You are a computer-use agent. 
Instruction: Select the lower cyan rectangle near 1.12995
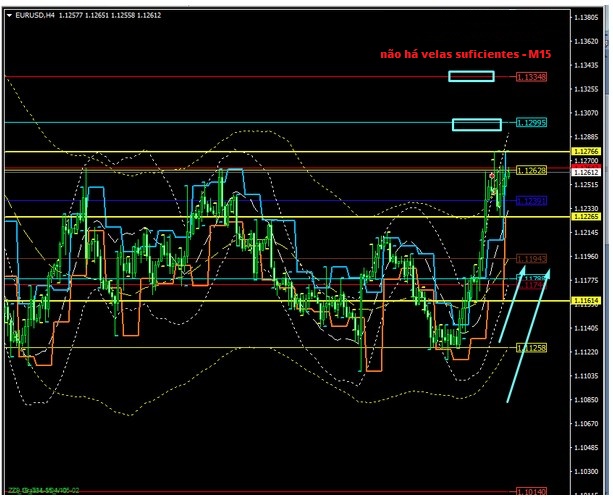coord(476,124)
